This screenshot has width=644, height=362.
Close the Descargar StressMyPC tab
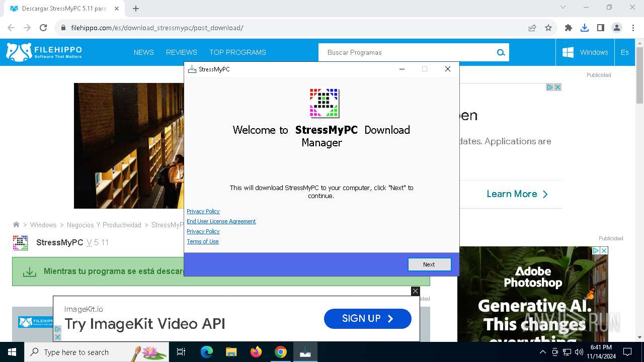click(117, 9)
